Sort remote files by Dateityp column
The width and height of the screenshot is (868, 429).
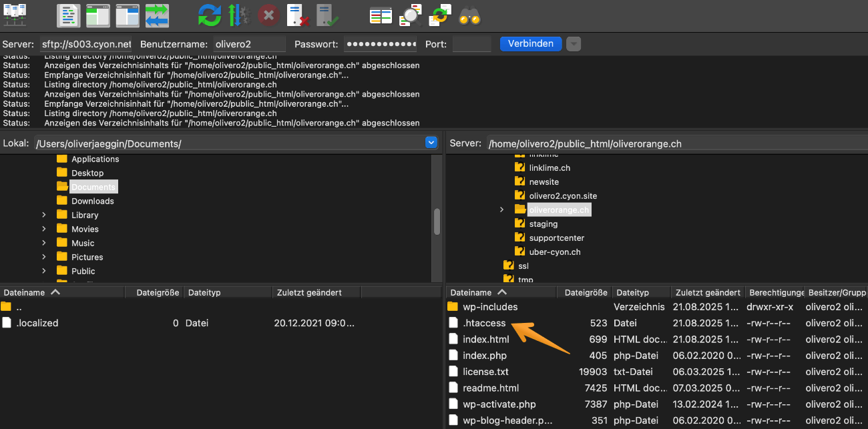[x=641, y=292]
